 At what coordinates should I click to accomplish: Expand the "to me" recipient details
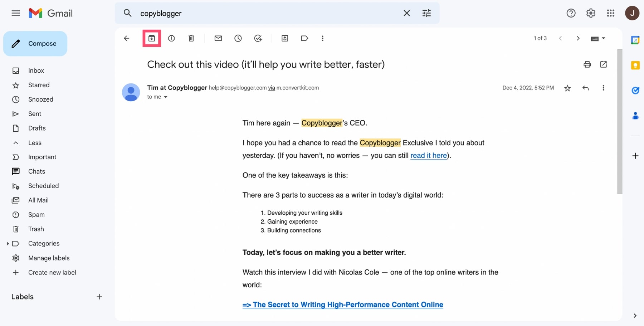tap(165, 97)
